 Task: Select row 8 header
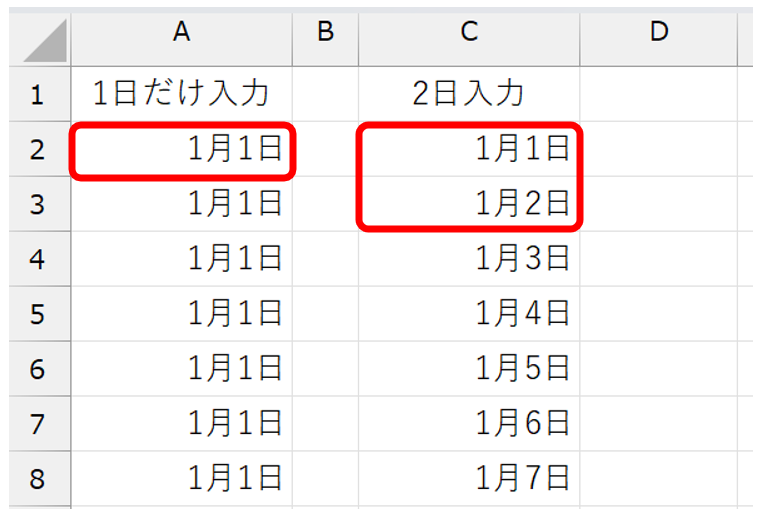(x=37, y=478)
